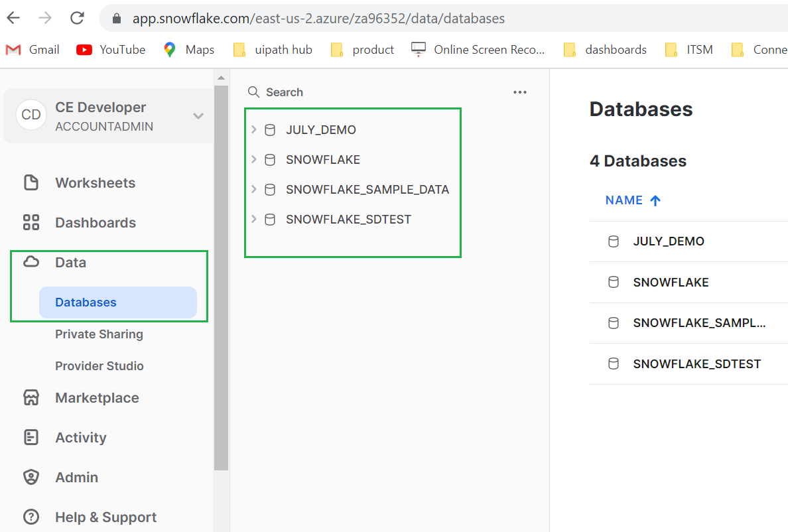Viewport: 788px width, 532px height.
Task: Open Worksheets in the sidebar
Action: click(96, 183)
